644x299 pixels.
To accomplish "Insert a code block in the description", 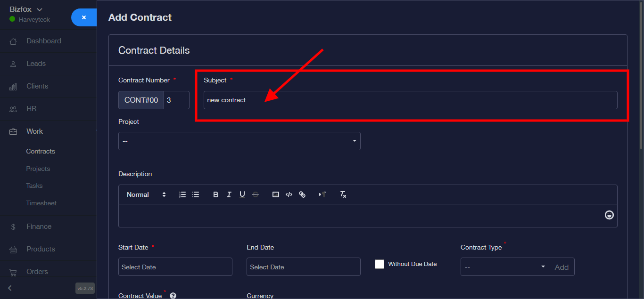I will (289, 194).
